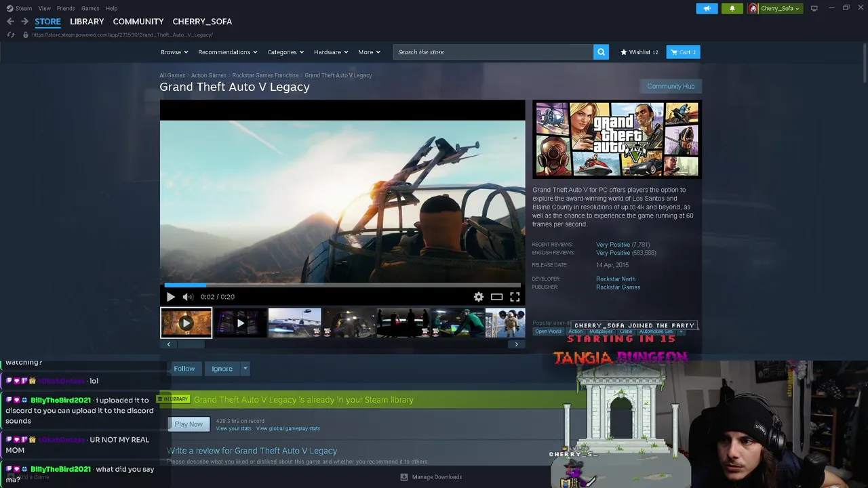
Task: Follow Grand Theft Auto V Legacy
Action: pos(184,369)
